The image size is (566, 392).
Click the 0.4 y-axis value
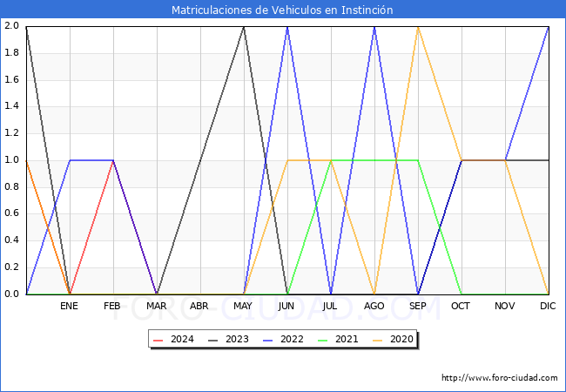[x=12, y=240]
